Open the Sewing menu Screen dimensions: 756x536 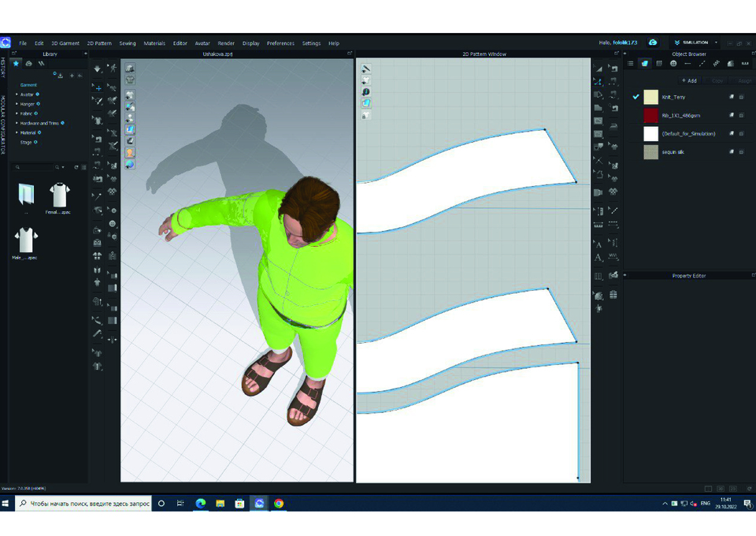click(128, 43)
